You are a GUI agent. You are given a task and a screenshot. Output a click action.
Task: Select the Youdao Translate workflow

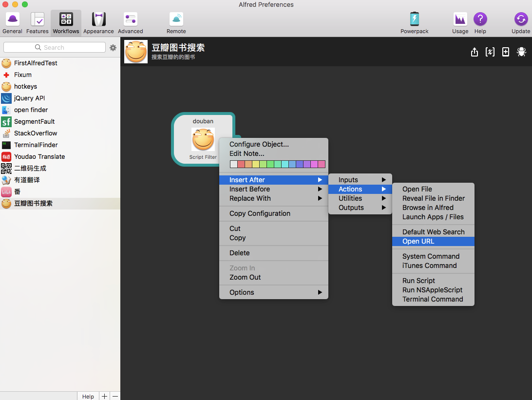tap(60, 157)
